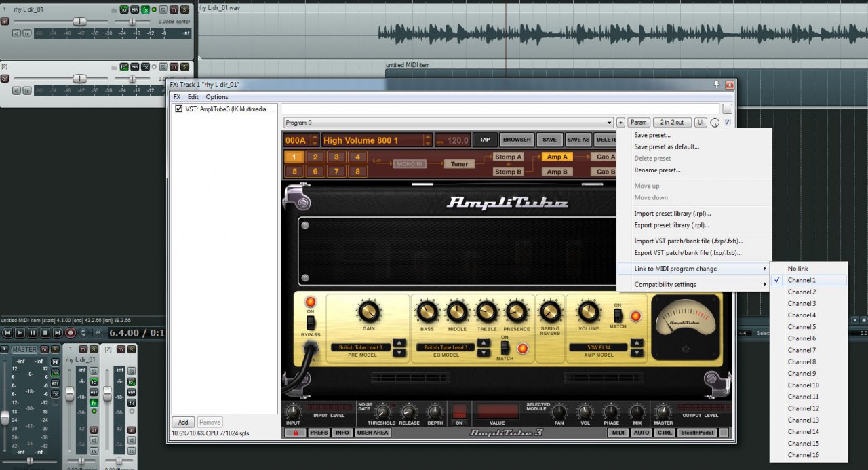
Task: Arm track 1 rhy L dir_01 for recording
Action: tap(5, 22)
